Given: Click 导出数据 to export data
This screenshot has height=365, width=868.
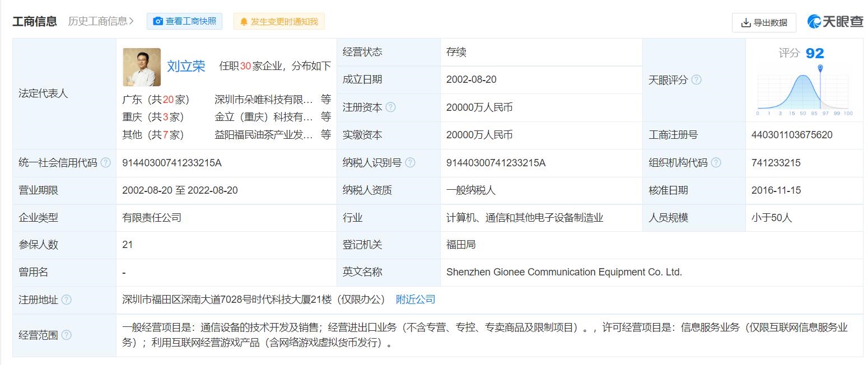Looking at the screenshot, I should tap(764, 22).
